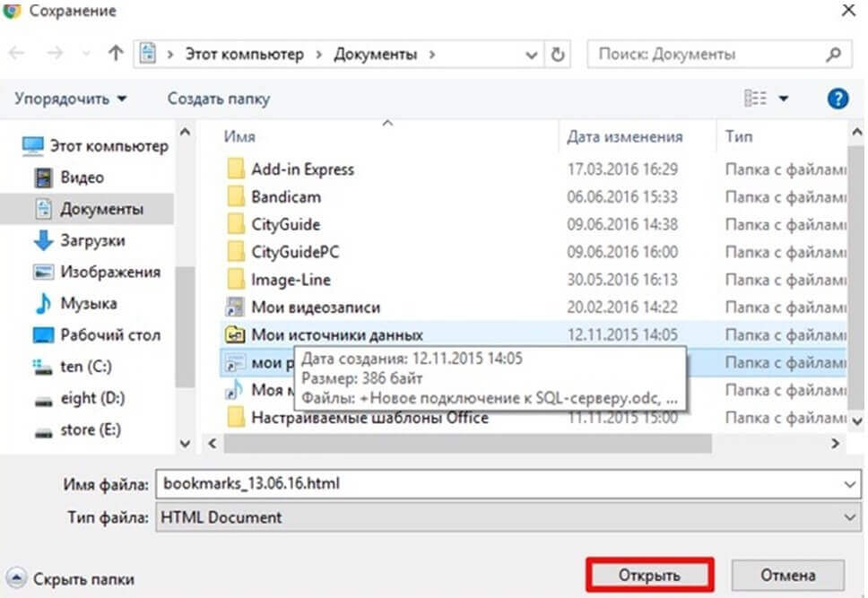Sort by Дата изменения column header
Viewport: 868px width, 598px height.
[624, 137]
